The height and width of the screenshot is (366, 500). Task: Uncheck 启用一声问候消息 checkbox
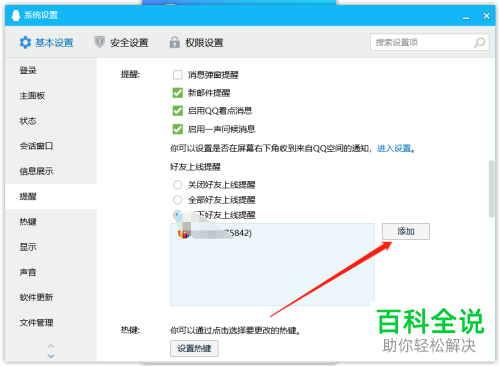[x=178, y=129]
